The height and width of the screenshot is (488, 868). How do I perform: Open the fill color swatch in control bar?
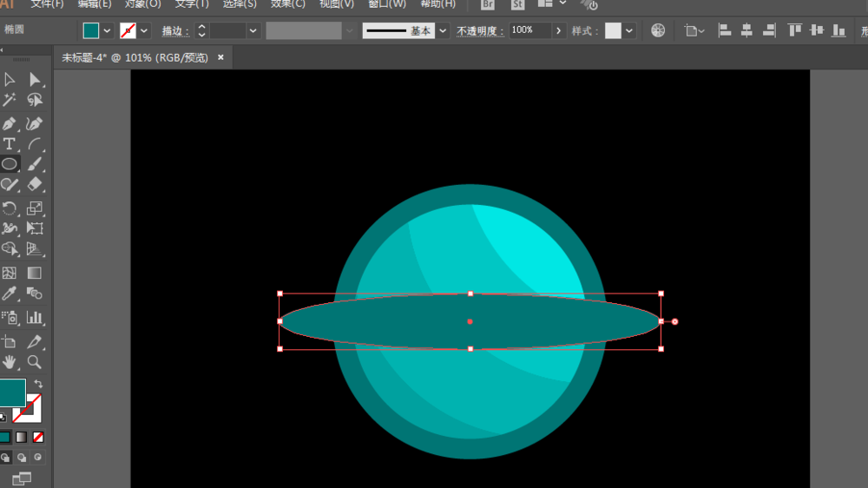(91, 30)
